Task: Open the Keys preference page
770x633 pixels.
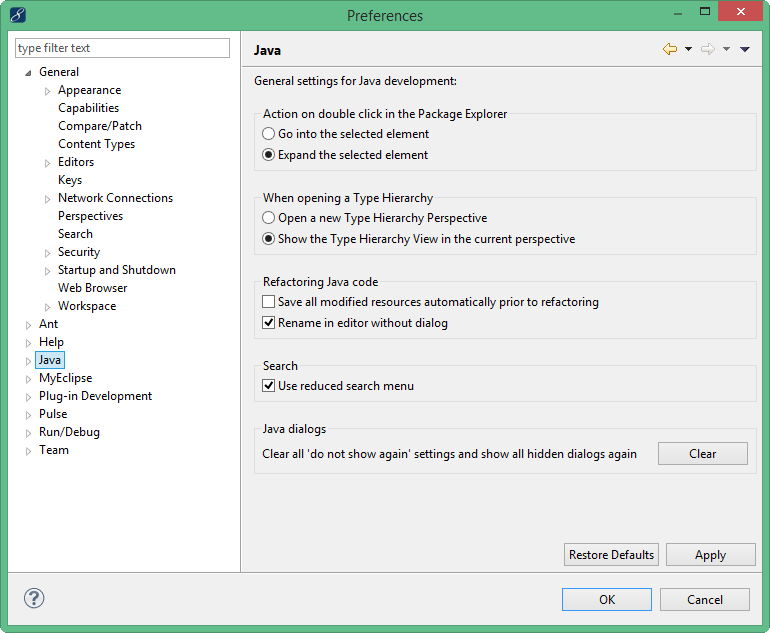Action: 70,180
